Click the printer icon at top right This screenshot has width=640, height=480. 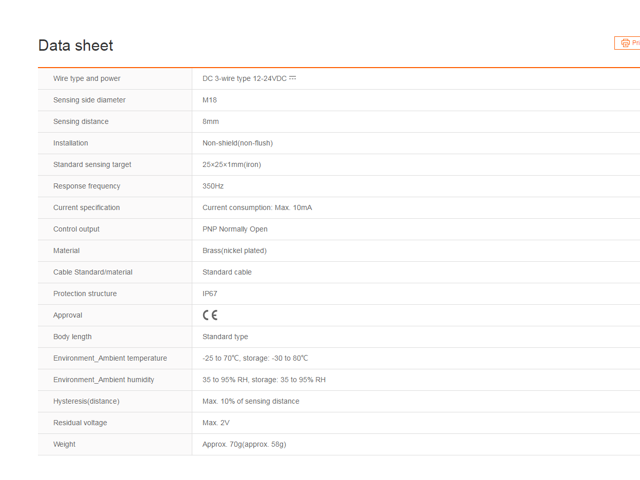pyautogui.click(x=625, y=43)
